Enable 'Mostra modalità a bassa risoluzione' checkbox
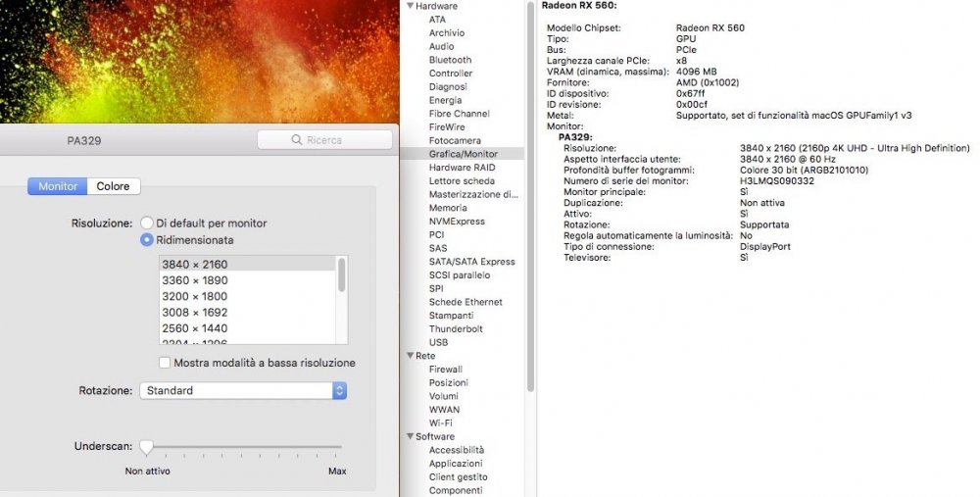This screenshot has width=980, height=497. click(165, 363)
